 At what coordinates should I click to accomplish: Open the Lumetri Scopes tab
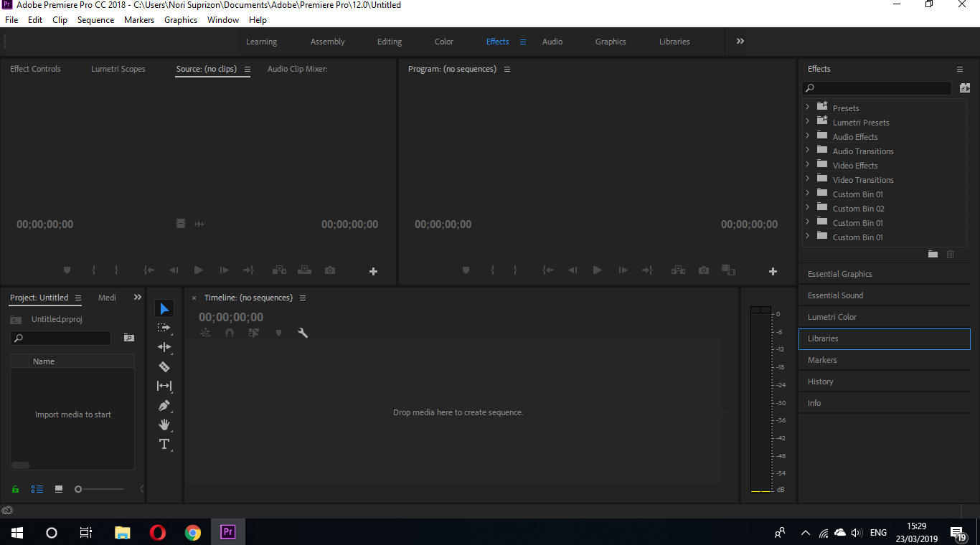(118, 69)
